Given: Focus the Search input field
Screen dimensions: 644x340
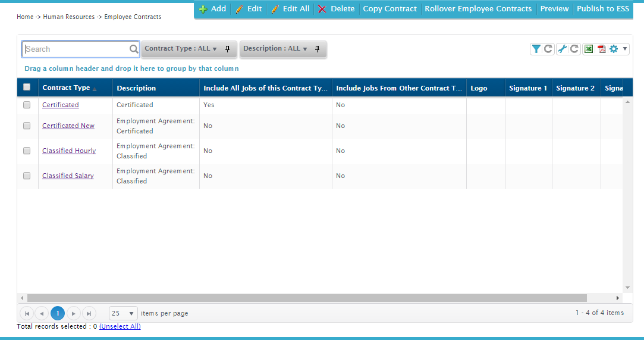Looking at the screenshot, I should pos(76,49).
